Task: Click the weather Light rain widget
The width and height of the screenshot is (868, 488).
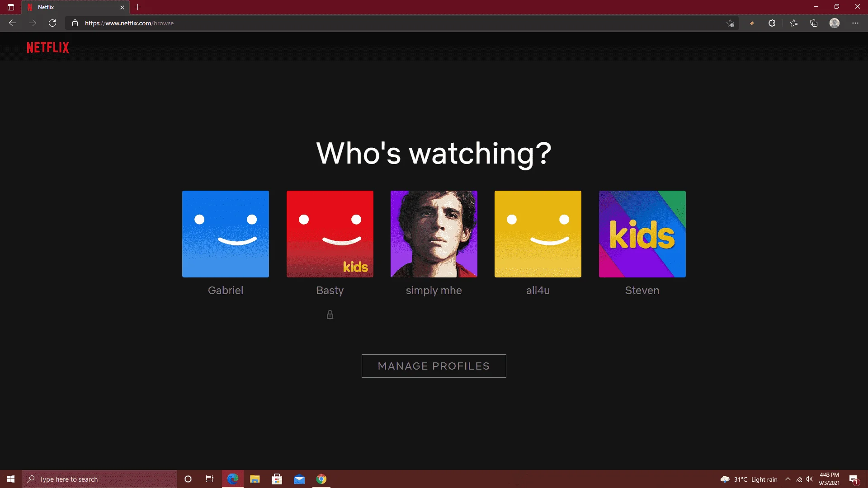Action: click(x=749, y=479)
